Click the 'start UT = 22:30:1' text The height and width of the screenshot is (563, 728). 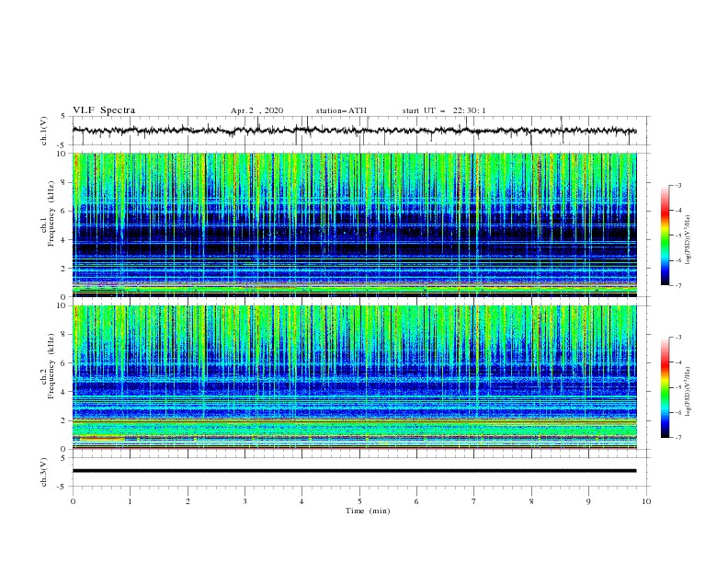pyautogui.click(x=444, y=110)
